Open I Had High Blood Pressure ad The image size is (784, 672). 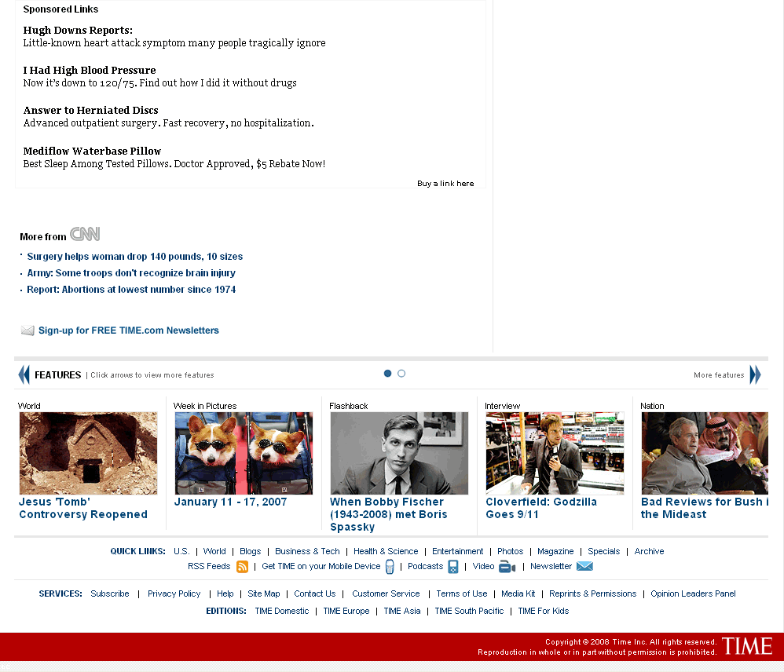90,71
